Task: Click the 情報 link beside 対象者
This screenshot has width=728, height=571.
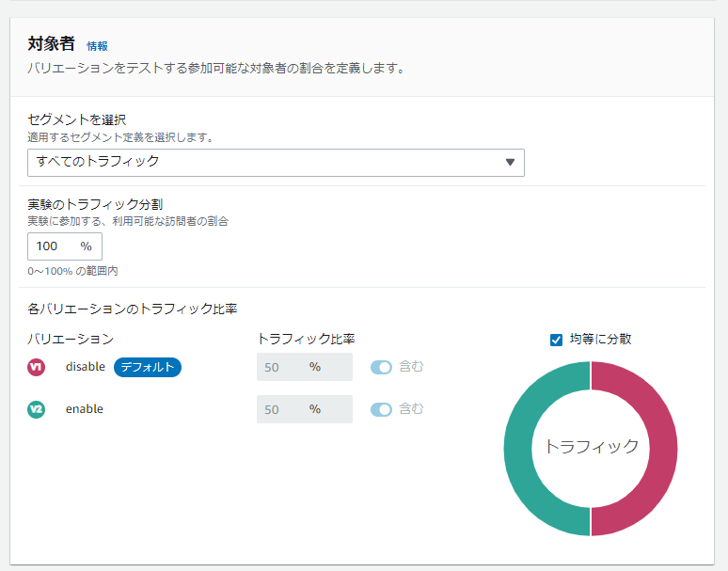Action: point(97,46)
